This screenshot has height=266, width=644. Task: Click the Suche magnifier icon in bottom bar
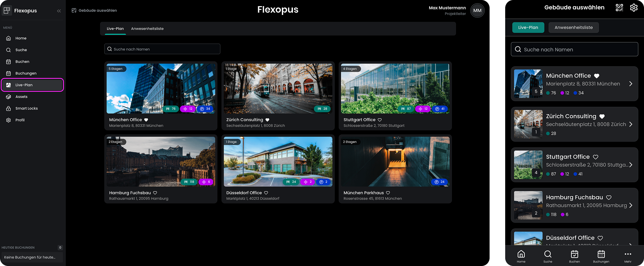(x=548, y=254)
